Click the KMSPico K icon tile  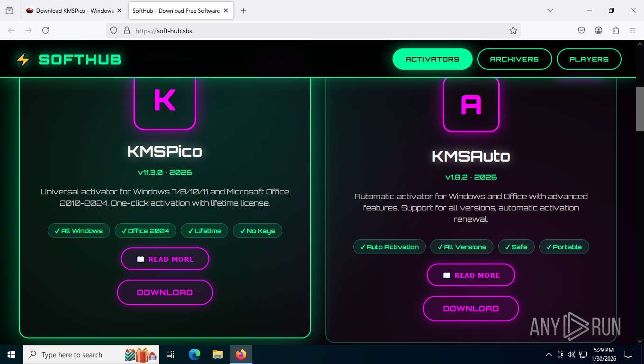coord(165,100)
